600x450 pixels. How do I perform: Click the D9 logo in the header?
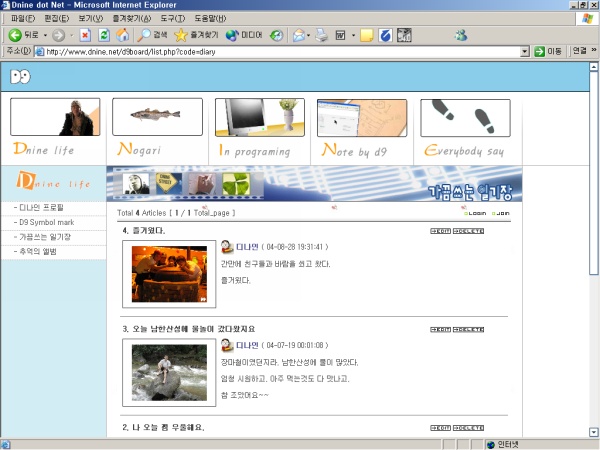coord(20,77)
